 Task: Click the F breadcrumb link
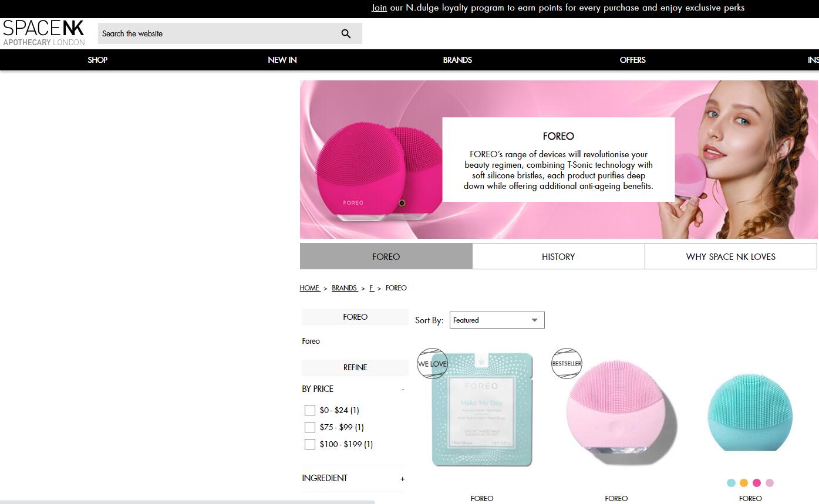372,288
